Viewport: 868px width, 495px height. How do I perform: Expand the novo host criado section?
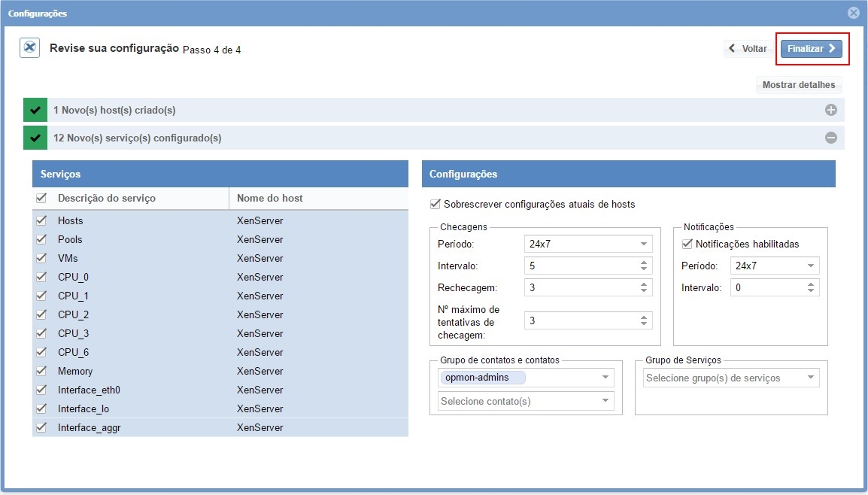point(830,110)
